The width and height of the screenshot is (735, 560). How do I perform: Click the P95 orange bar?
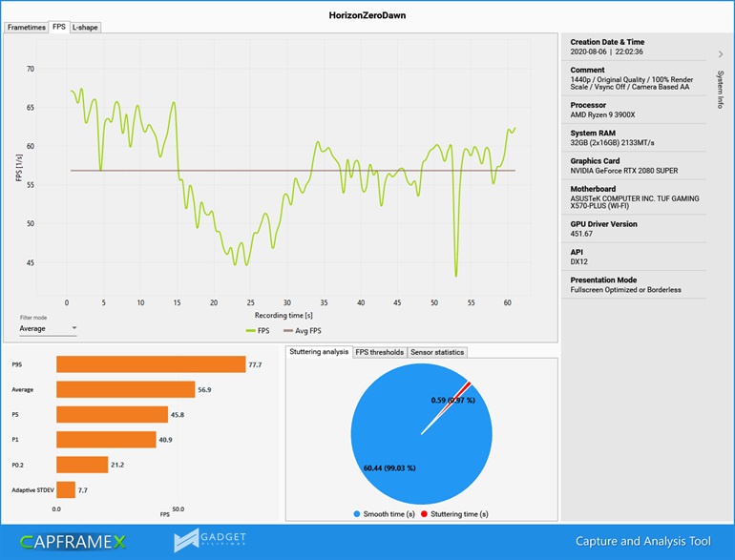[x=150, y=364]
